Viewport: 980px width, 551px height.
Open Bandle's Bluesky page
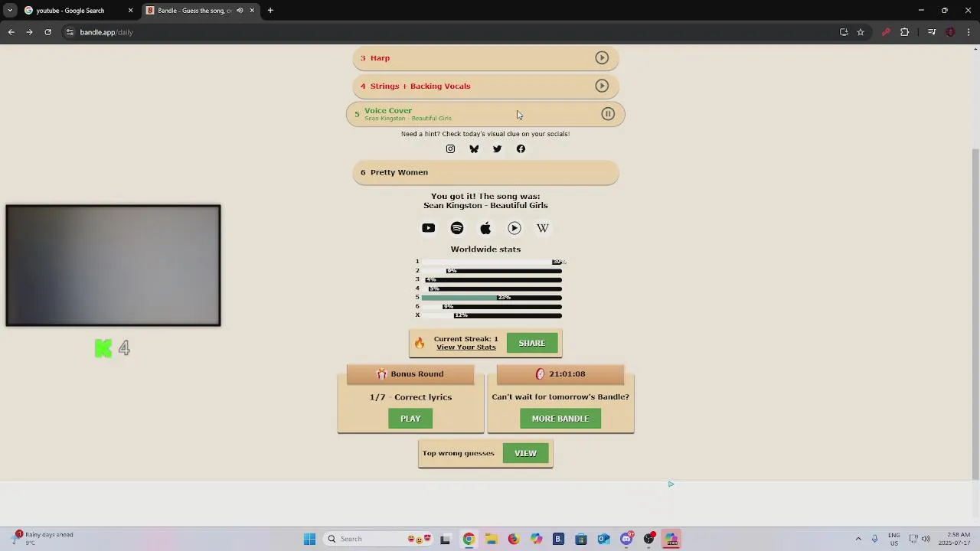point(474,149)
